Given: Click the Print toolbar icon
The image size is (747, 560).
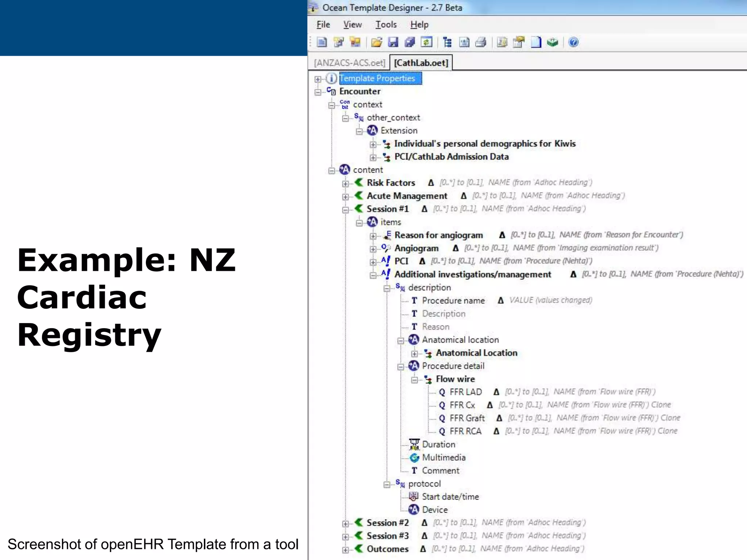Looking at the screenshot, I should [x=481, y=42].
